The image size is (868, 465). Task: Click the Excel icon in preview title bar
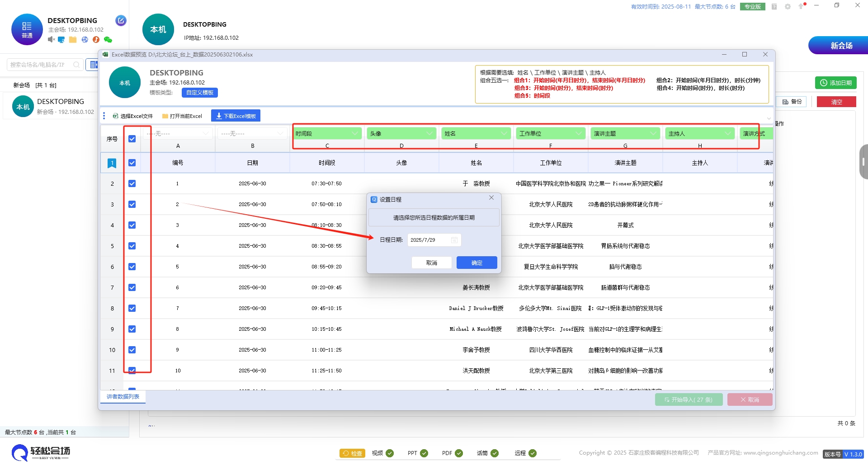pyautogui.click(x=105, y=55)
